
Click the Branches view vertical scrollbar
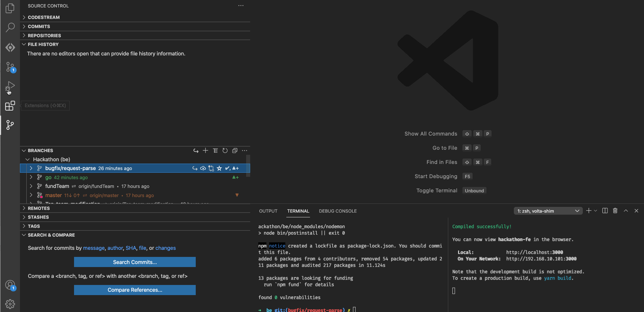tap(248, 166)
